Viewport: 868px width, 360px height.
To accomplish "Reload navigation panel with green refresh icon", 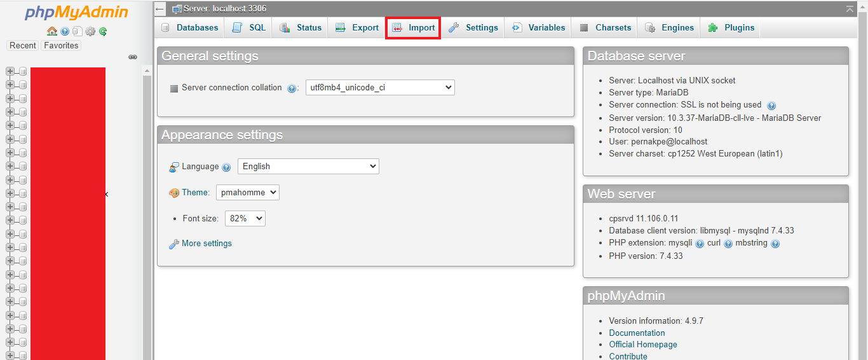I will [102, 31].
